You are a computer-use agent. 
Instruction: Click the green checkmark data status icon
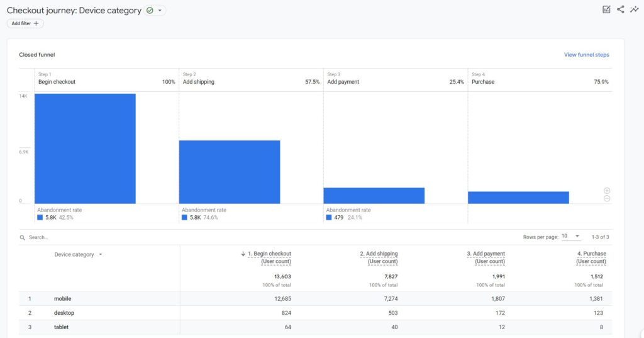(x=150, y=11)
